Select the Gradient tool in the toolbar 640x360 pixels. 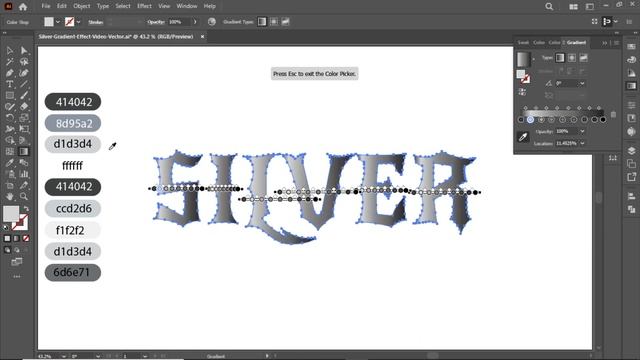24,151
